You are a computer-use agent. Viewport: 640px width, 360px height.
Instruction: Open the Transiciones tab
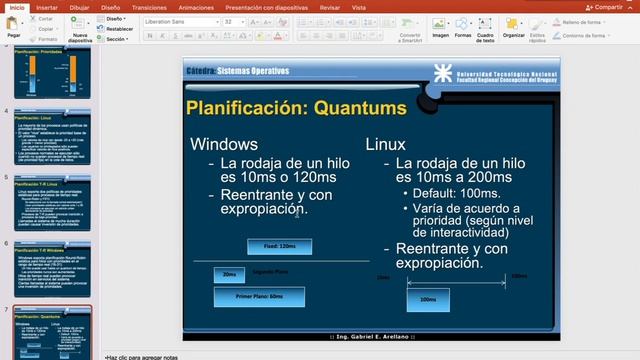(x=149, y=8)
